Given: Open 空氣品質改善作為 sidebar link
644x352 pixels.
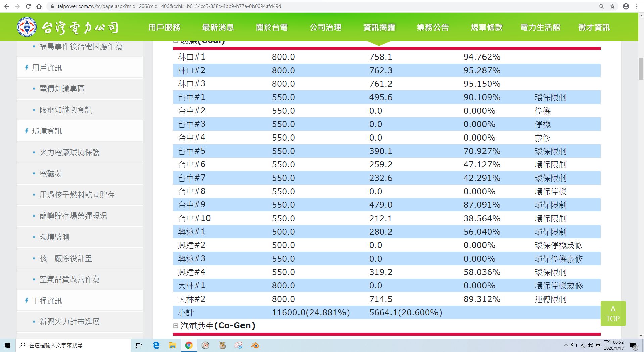Looking at the screenshot, I should pyautogui.click(x=70, y=279).
